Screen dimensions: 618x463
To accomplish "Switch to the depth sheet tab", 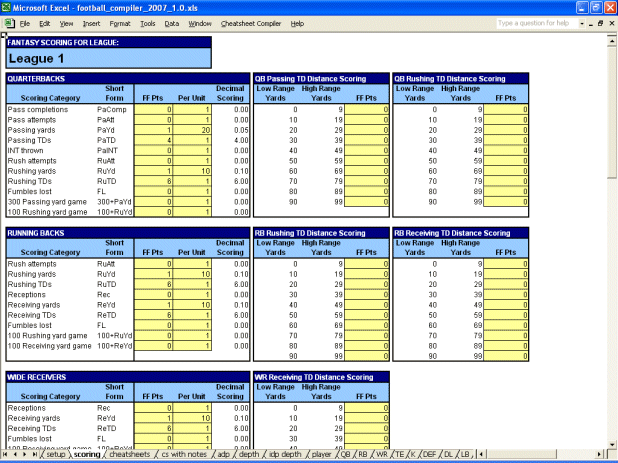I will point(249,454).
